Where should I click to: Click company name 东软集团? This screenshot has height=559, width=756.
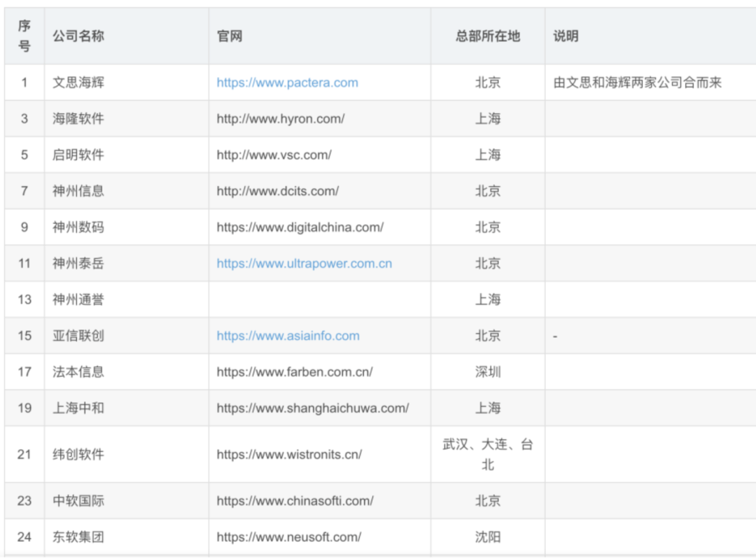tap(78, 537)
